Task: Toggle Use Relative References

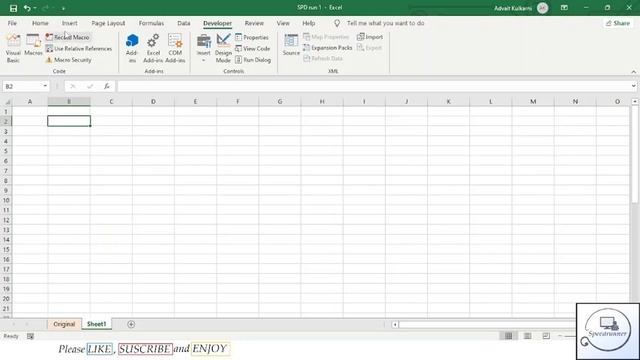Action: (78, 49)
